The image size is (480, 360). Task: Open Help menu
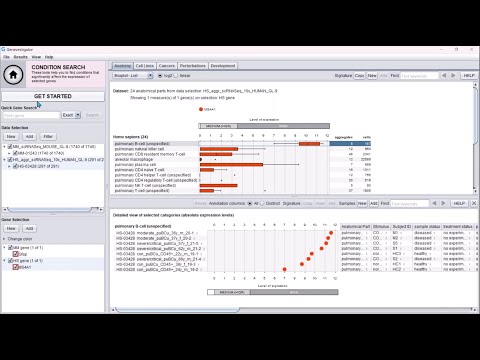coord(49,57)
